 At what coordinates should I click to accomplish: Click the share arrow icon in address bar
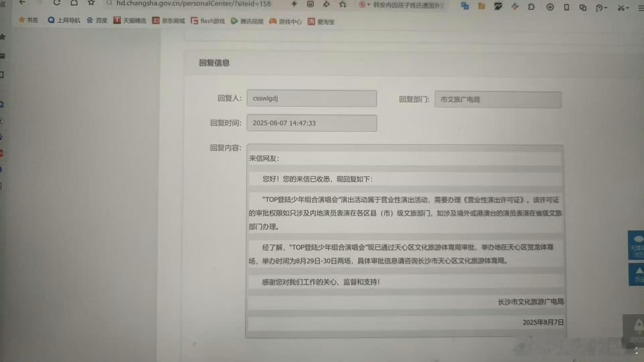[x=326, y=4]
